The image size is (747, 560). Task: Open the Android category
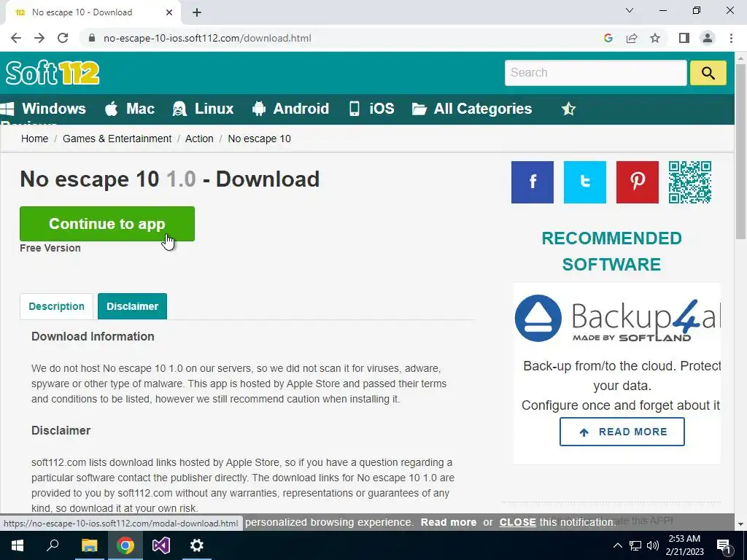[290, 109]
